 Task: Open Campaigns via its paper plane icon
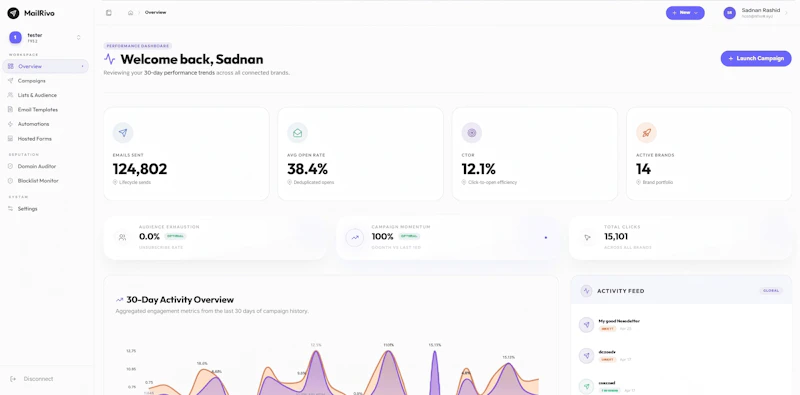pyautogui.click(x=11, y=81)
